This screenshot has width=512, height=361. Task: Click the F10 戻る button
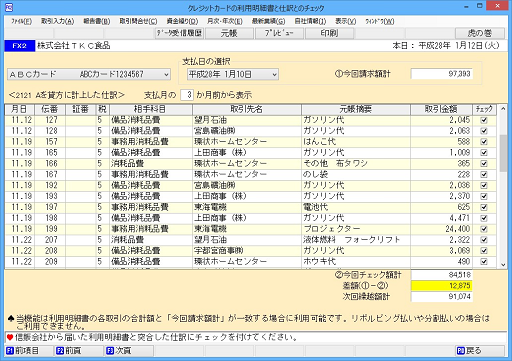(x=480, y=351)
